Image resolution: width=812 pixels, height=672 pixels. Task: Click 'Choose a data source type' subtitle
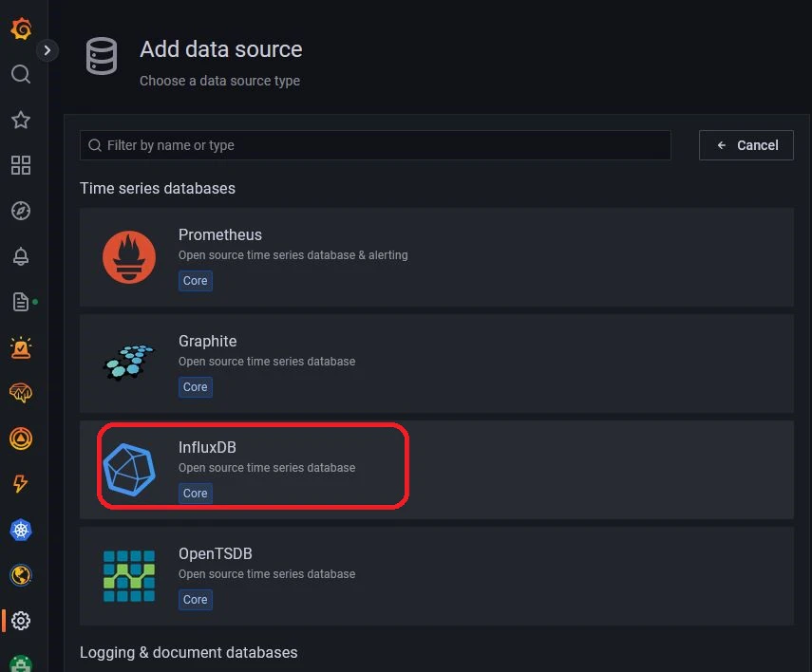[219, 81]
